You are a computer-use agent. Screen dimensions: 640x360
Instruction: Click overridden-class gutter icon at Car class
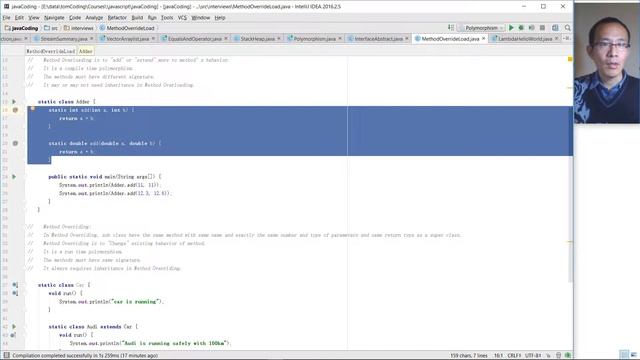click(15, 285)
